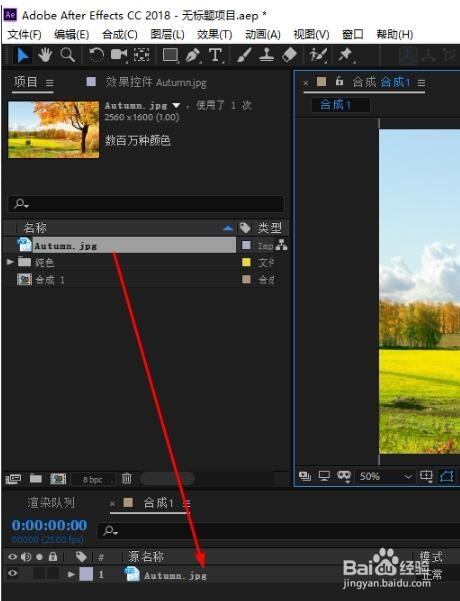Screen dimensions: 460x601
Task: Select the Pan Behind anchor point tool
Action: pos(141,55)
